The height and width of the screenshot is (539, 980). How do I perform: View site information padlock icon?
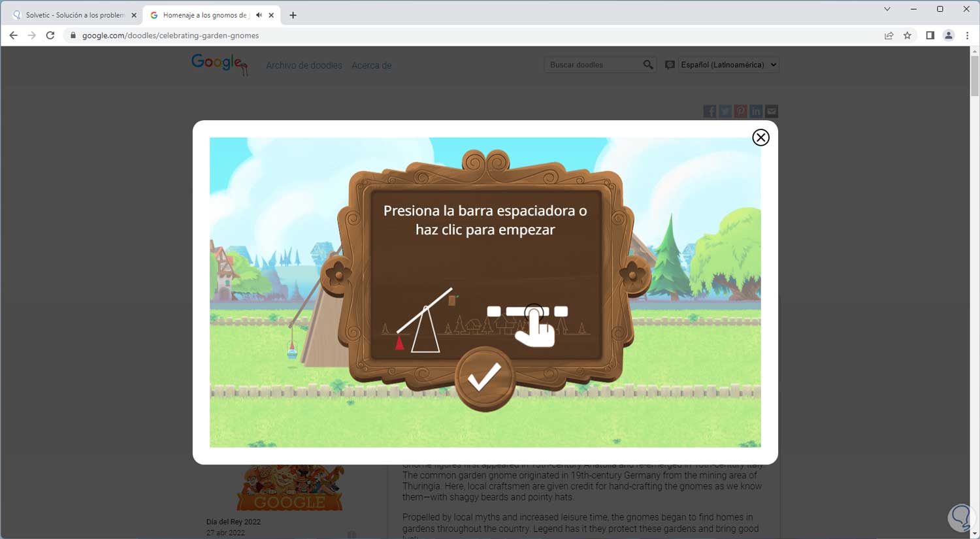pos(73,35)
